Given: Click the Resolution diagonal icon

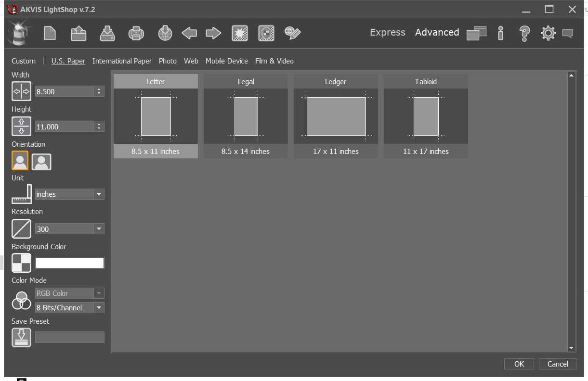Looking at the screenshot, I should (x=21, y=229).
